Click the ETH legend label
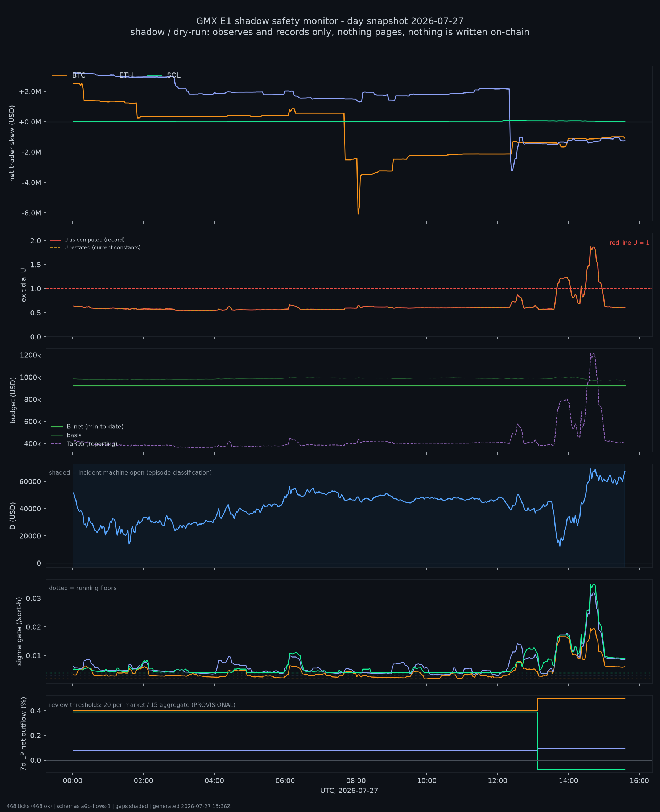 pos(126,75)
